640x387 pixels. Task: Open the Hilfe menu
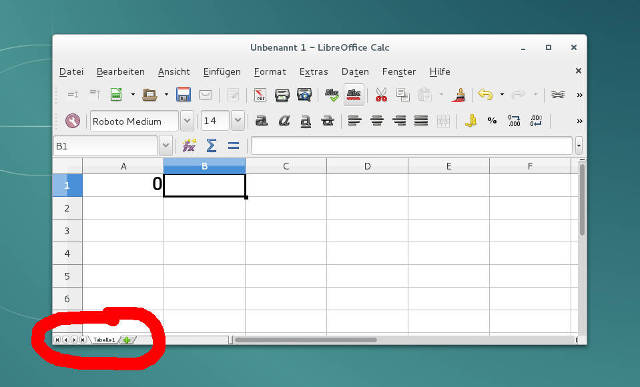click(440, 72)
